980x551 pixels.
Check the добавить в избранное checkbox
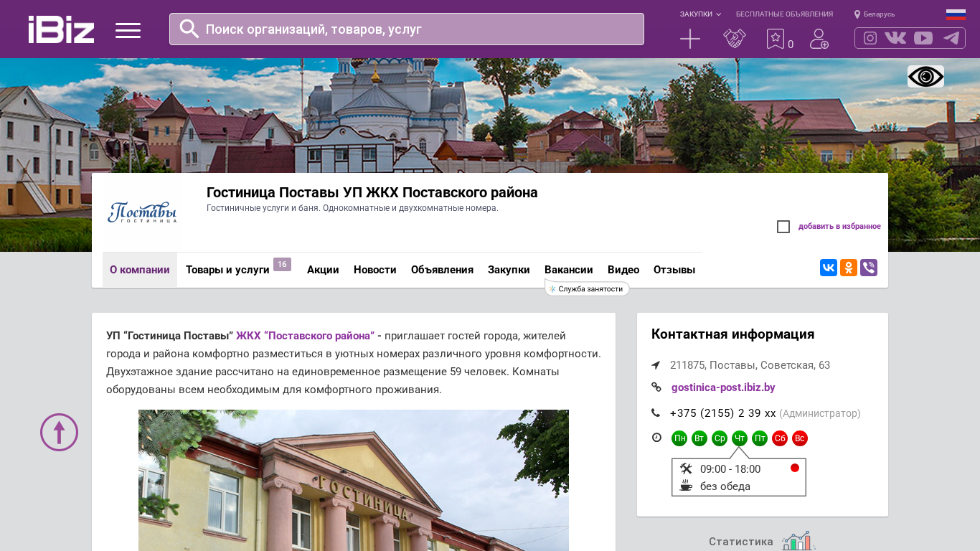tap(783, 227)
